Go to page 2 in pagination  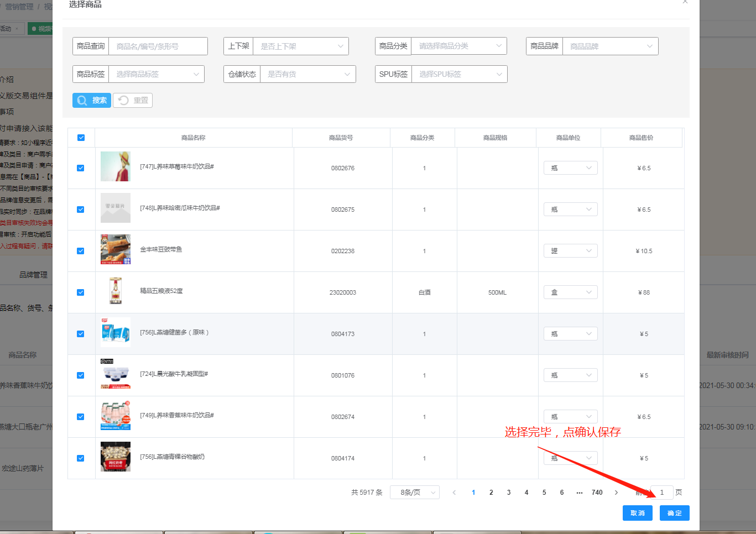pyautogui.click(x=491, y=493)
